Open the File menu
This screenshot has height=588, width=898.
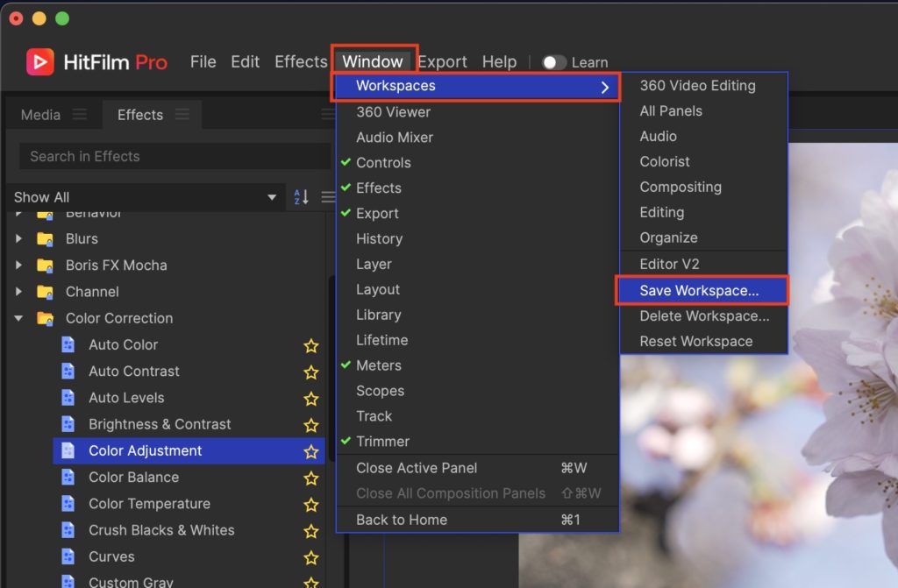click(x=203, y=62)
